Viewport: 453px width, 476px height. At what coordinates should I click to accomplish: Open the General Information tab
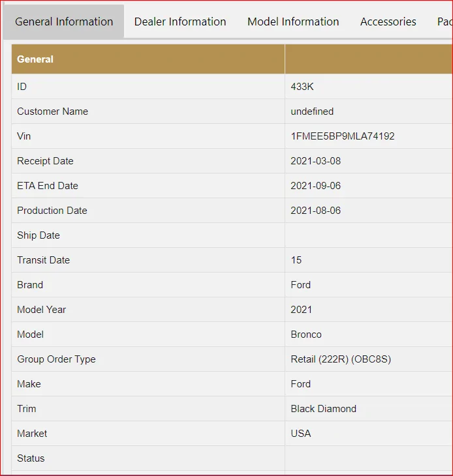pyautogui.click(x=64, y=22)
